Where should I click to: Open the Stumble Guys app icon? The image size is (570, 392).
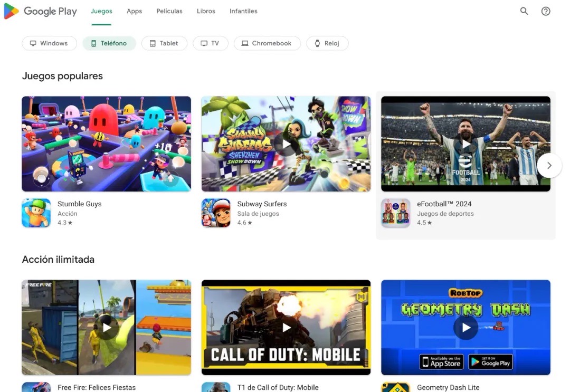click(36, 213)
